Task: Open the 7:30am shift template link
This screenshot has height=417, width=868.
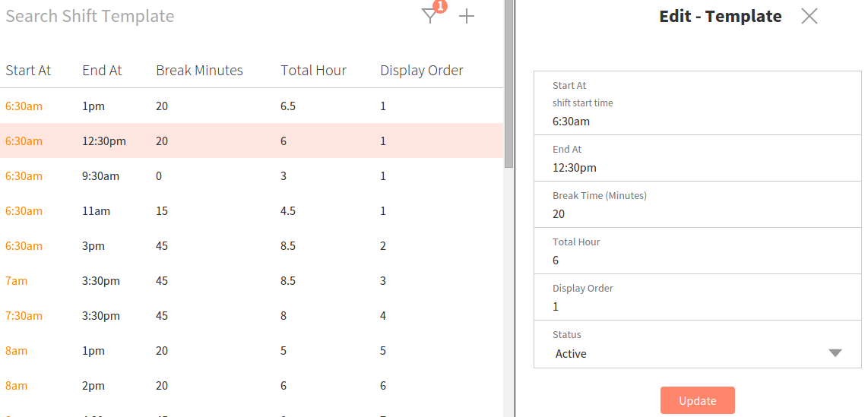Action: click(24, 316)
